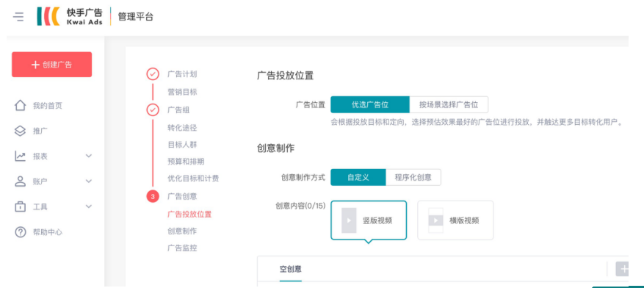
Task: Click the 创意内容(0/15) label
Action: click(300, 206)
